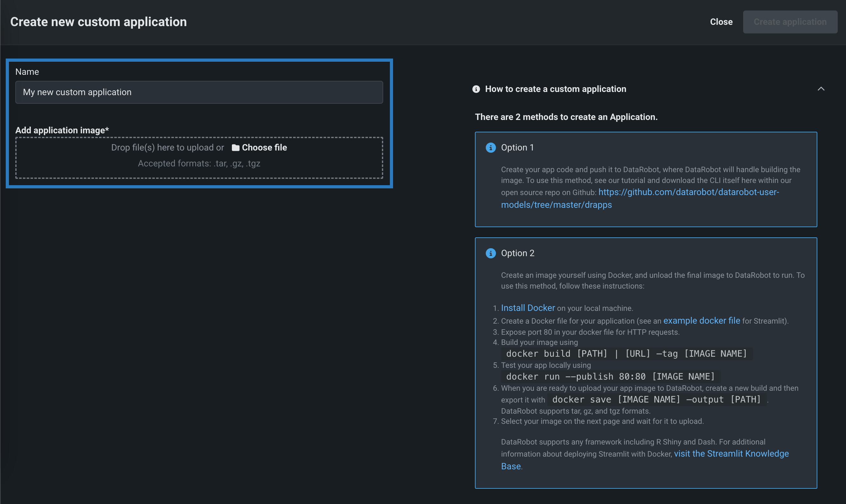Click the folder icon by Choose file
846x504 pixels.
(x=235, y=148)
